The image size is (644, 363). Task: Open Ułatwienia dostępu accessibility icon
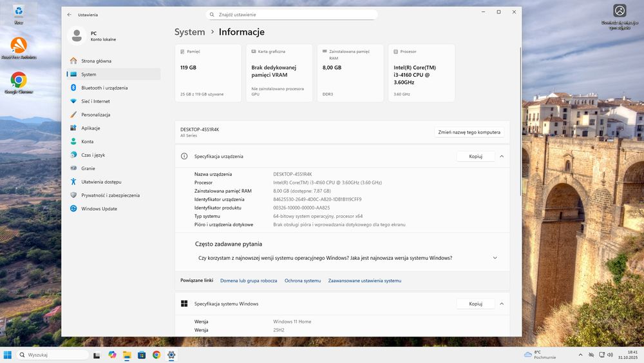click(73, 182)
